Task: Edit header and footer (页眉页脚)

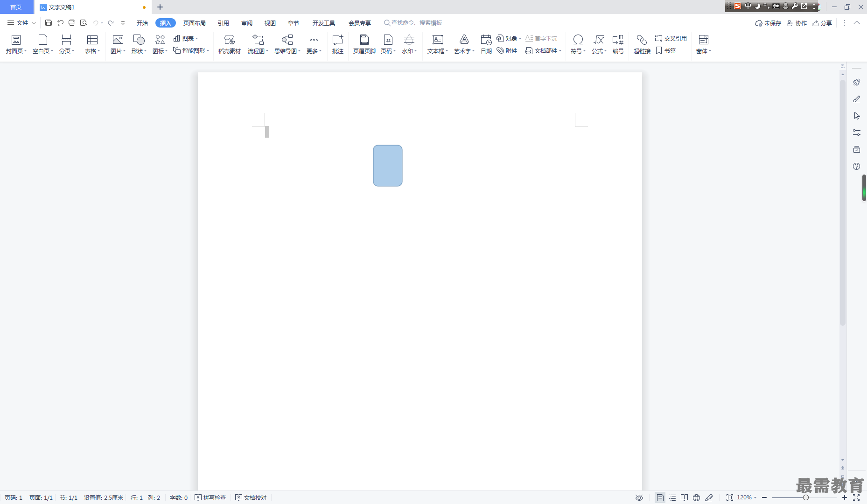Action: 364,44
